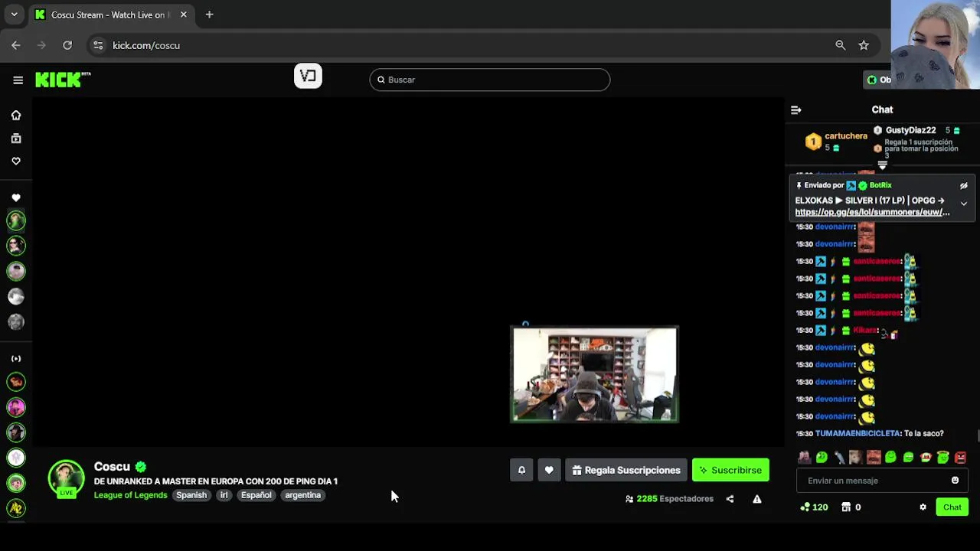Select the Español tag
Viewport: 980px width, 551px height.
click(256, 495)
